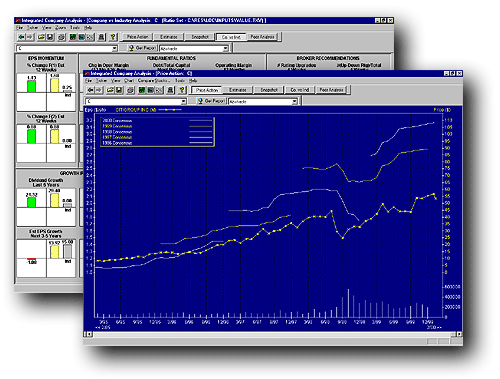Click the printer icon in the Company vs Industry window
The width and height of the screenshot is (500, 379).
coord(62,37)
